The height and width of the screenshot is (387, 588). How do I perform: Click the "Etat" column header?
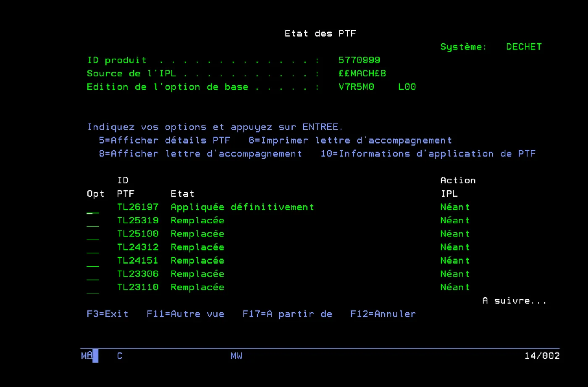(x=182, y=193)
